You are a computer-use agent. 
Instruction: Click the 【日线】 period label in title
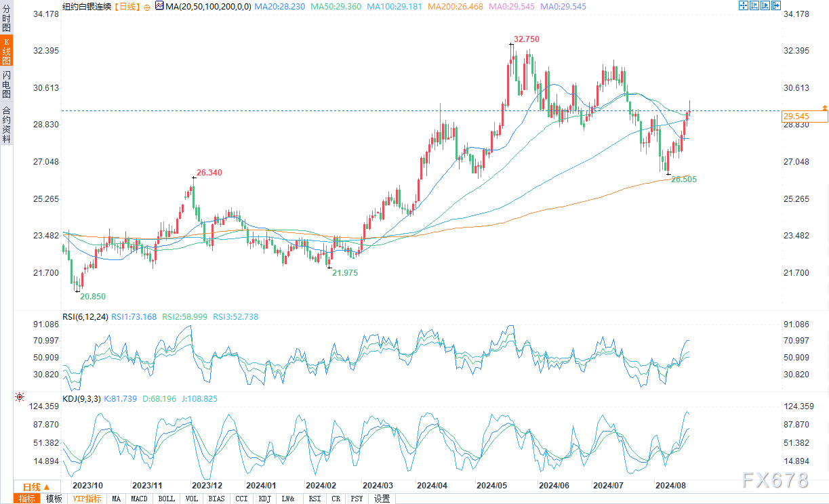coord(127,6)
